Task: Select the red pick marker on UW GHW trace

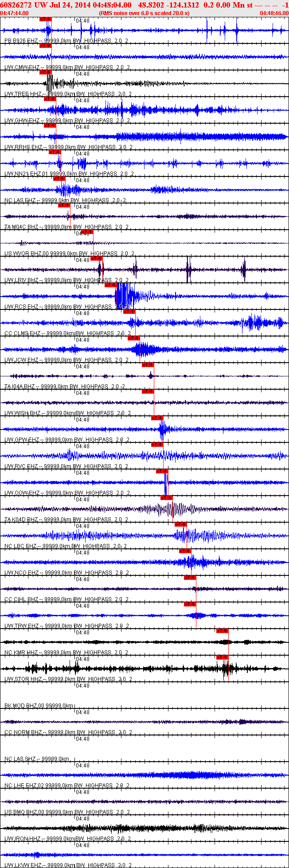Action: pos(50,99)
